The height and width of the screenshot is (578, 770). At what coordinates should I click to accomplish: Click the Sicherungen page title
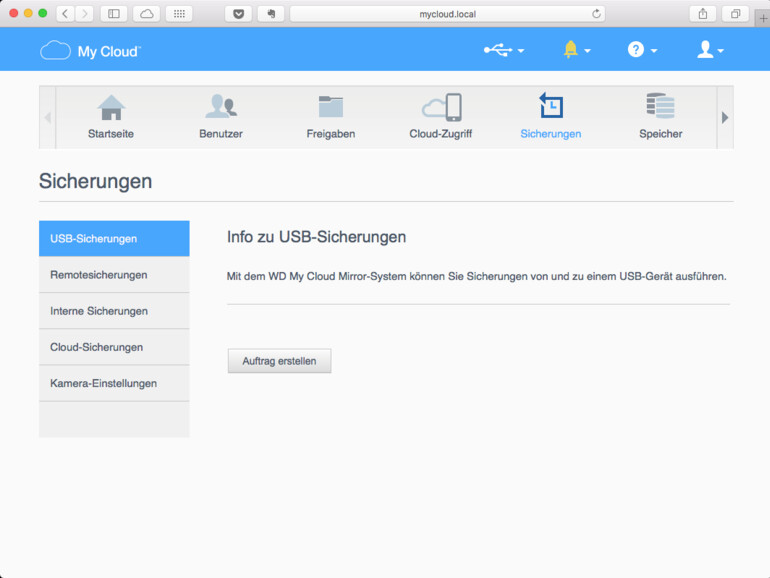tap(95, 181)
